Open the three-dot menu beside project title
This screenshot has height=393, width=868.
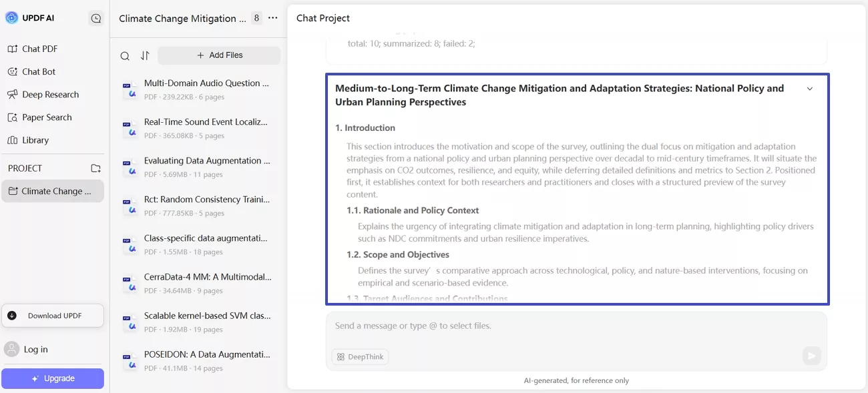click(272, 18)
